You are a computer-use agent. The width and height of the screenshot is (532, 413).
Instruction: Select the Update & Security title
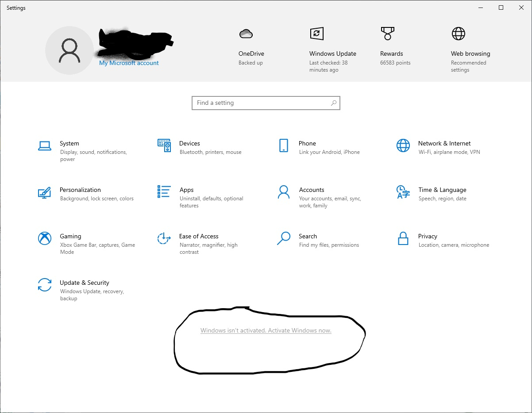tap(85, 283)
